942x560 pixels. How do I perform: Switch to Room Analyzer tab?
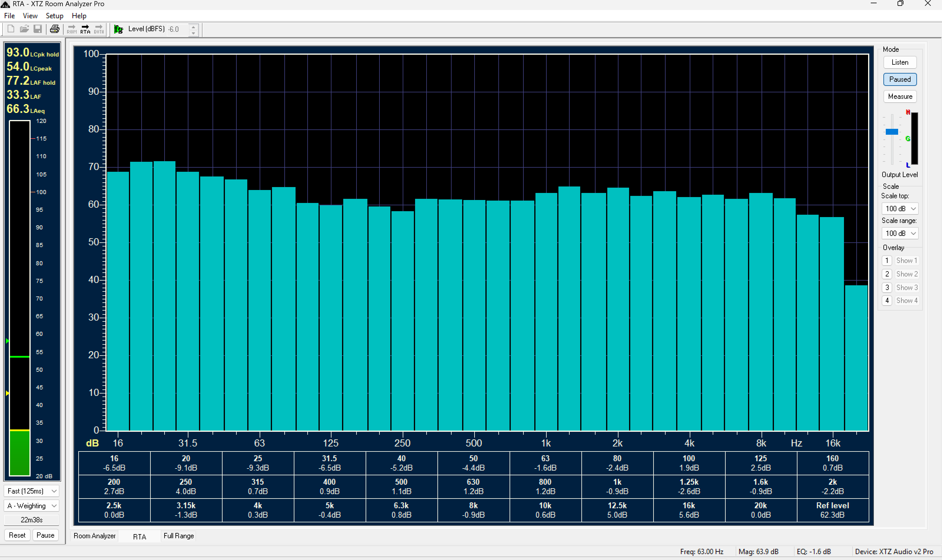94,536
